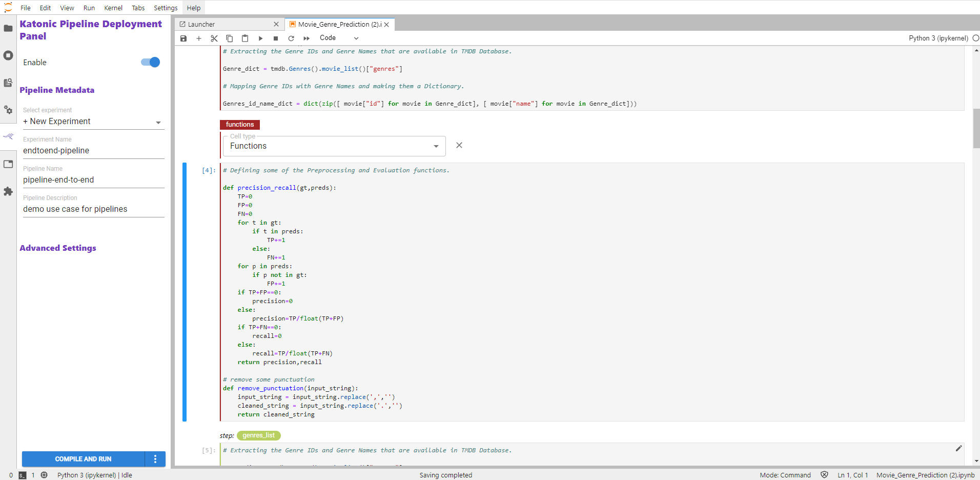Insert a cell below with plus icon
Screen dimensions: 980x480
tap(199, 38)
